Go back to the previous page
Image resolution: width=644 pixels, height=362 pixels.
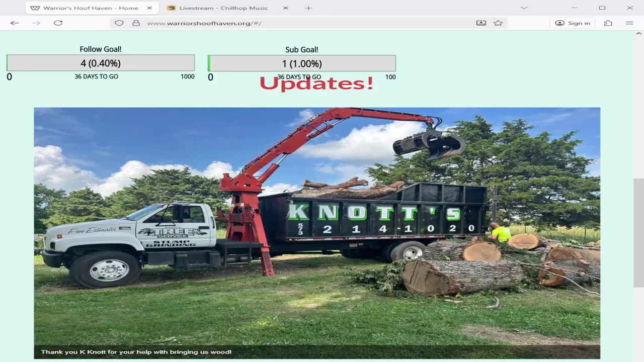click(x=15, y=23)
